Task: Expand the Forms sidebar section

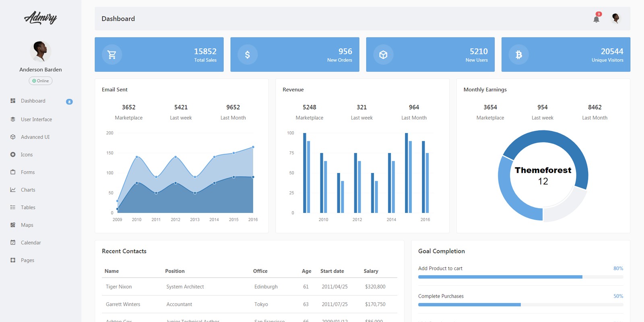Action: tap(28, 172)
